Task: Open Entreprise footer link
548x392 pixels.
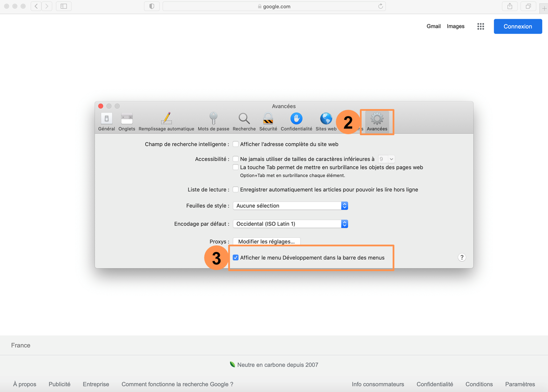Action: [x=96, y=384]
